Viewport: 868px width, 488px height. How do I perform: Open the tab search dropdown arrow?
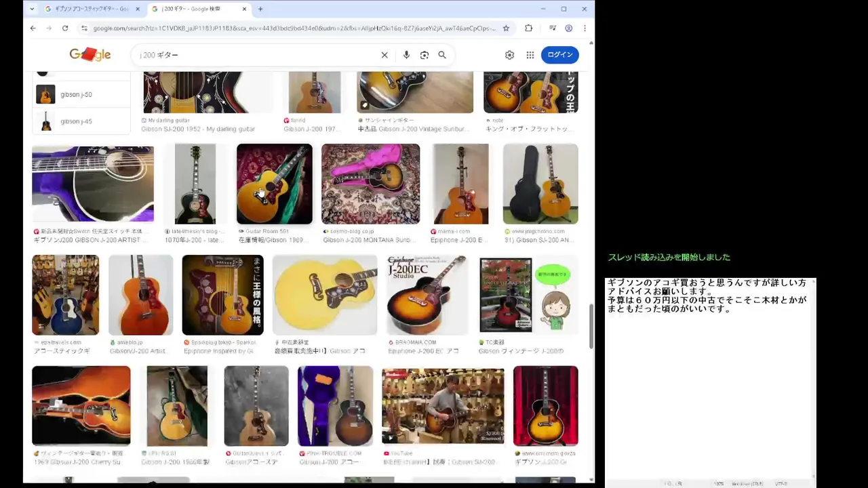pos(32,9)
